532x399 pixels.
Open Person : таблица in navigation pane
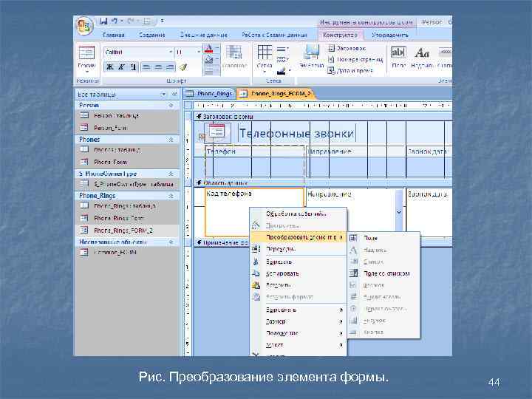click(127, 116)
